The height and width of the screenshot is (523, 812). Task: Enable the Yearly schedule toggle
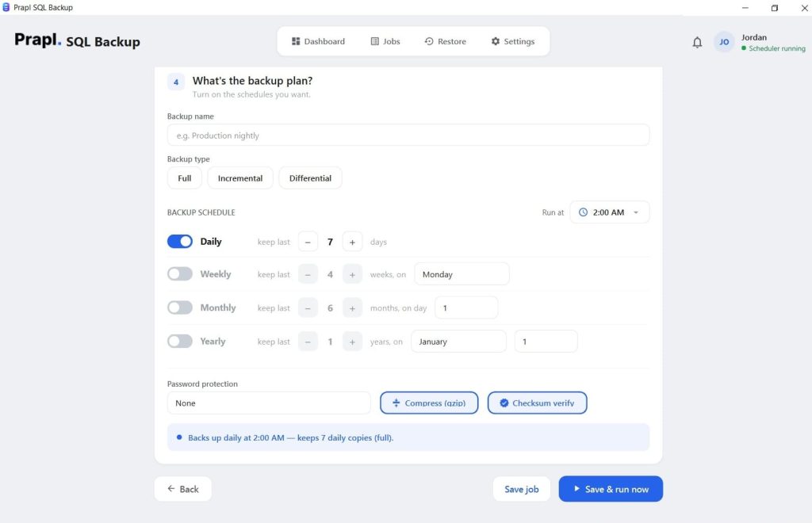(180, 341)
